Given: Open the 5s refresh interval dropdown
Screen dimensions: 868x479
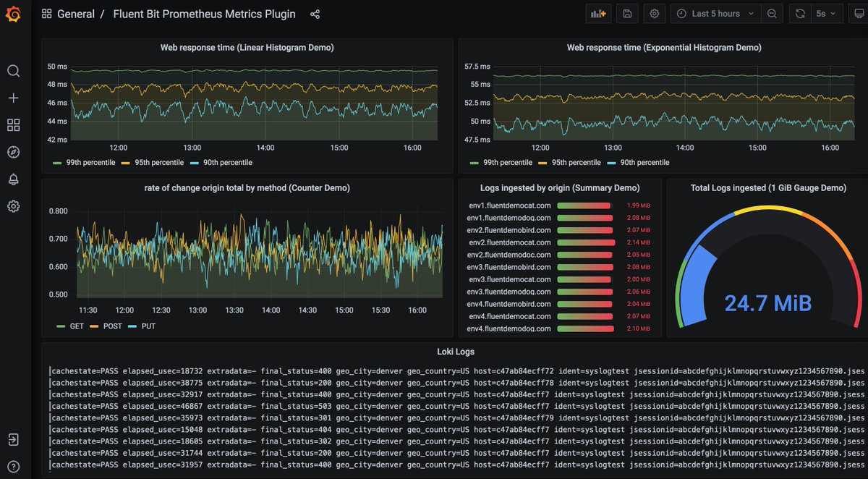Looking at the screenshot, I should click(x=826, y=14).
